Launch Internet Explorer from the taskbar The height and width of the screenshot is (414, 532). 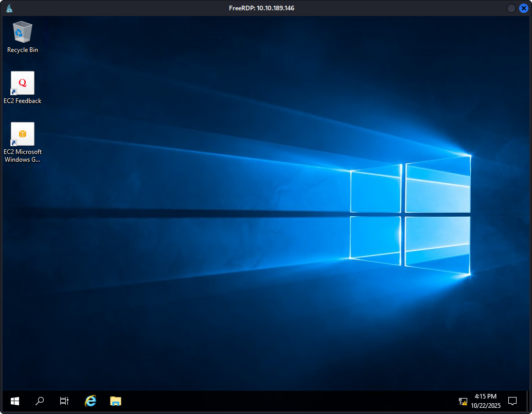(x=91, y=401)
